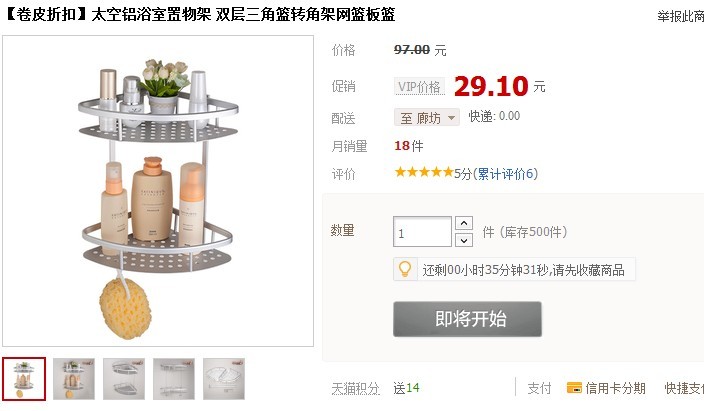Click the quantity input field
This screenshot has width=704, height=411.
pyautogui.click(x=422, y=232)
